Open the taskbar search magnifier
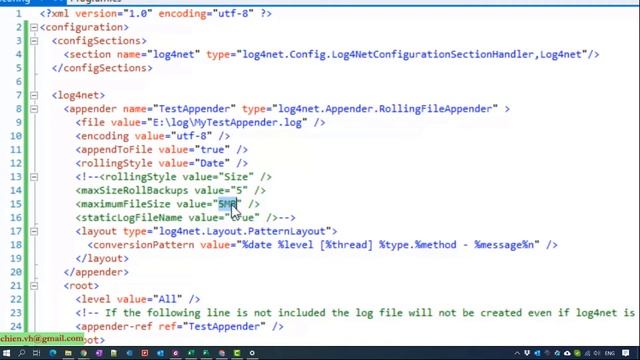This screenshot has height=360, width=640. (21, 353)
